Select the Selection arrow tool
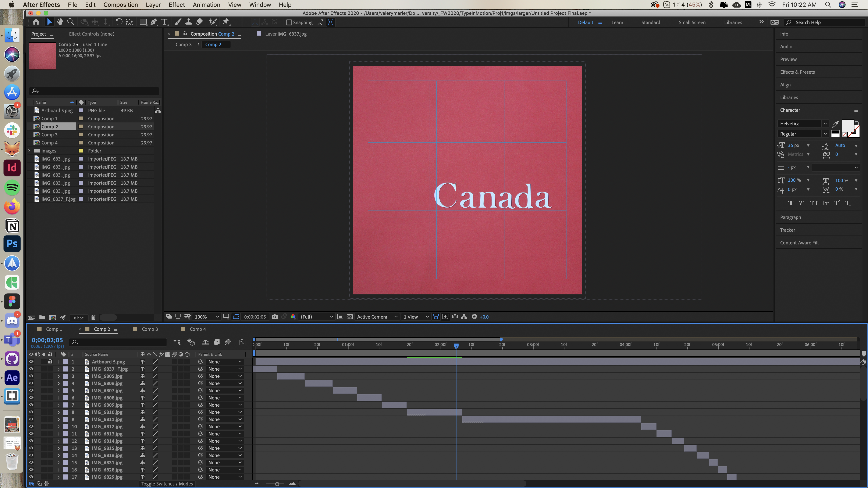Screen dimensions: 868x488 50,22
